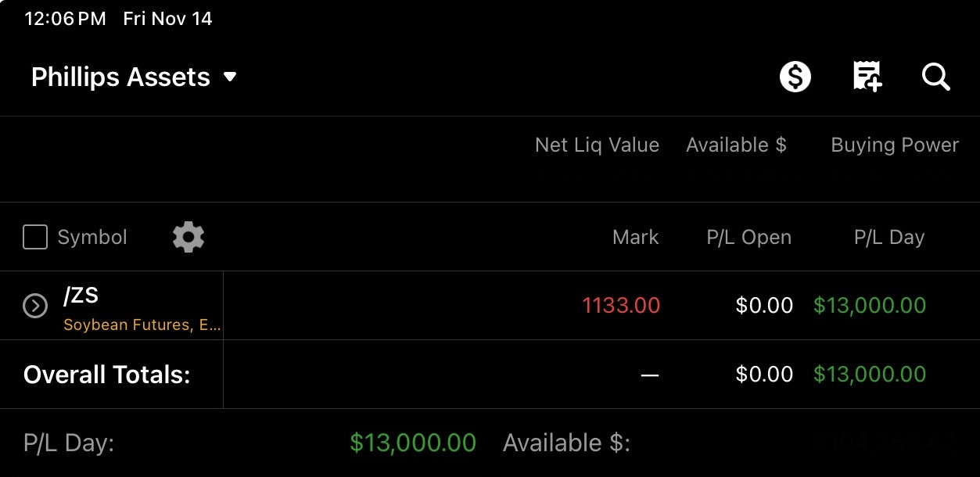
Task: Select the /ZS symbol name
Action: pyautogui.click(x=81, y=296)
